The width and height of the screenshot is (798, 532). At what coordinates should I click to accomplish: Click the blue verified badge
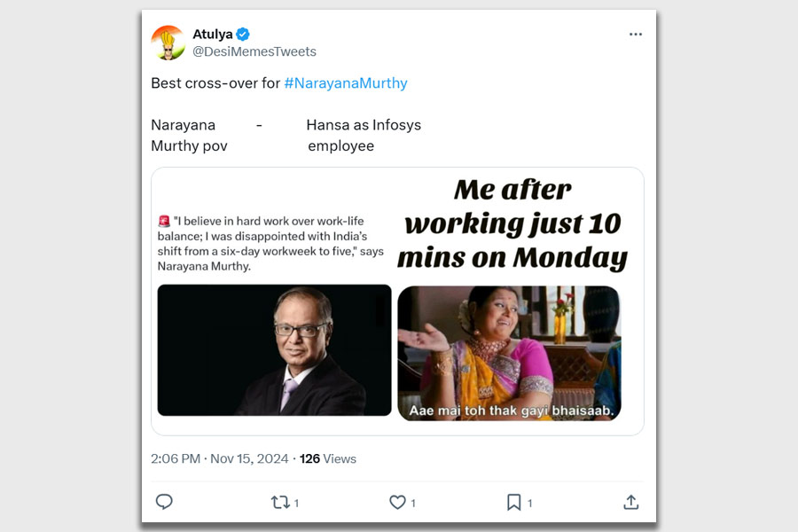pyautogui.click(x=243, y=34)
